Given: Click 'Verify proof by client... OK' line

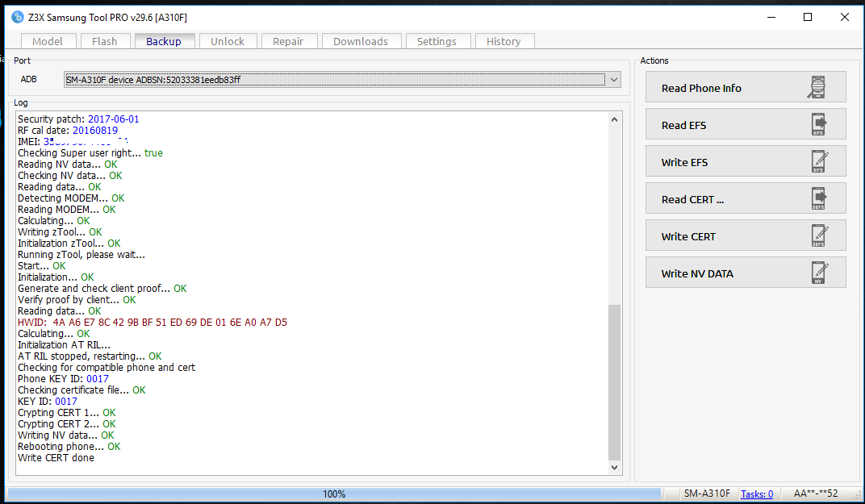Looking at the screenshot, I should (x=77, y=299).
